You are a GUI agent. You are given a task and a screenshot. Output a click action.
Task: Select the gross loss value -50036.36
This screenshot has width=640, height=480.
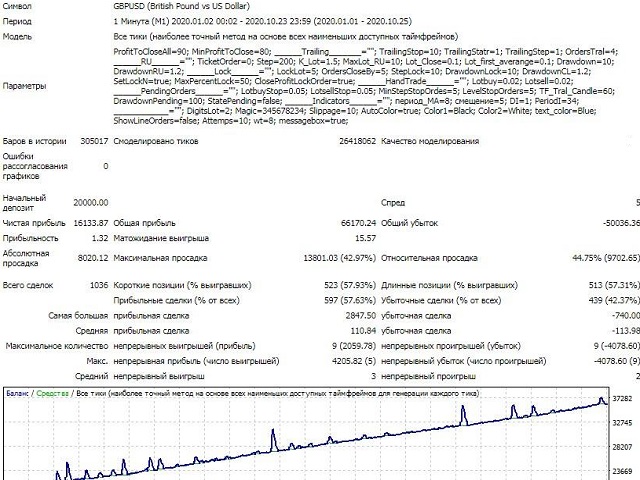coord(622,223)
